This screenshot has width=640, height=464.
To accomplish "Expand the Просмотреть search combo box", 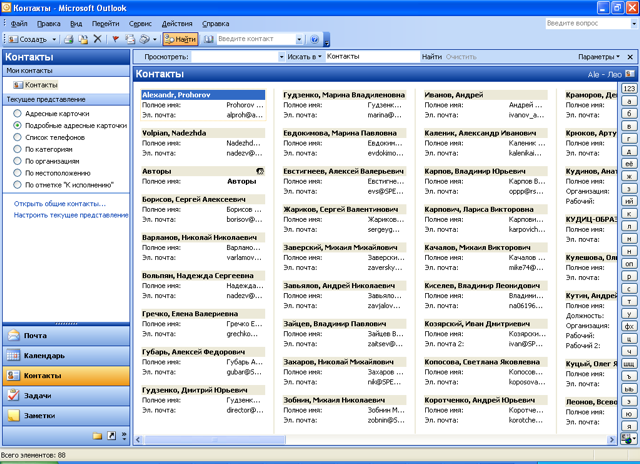I will click(281, 57).
